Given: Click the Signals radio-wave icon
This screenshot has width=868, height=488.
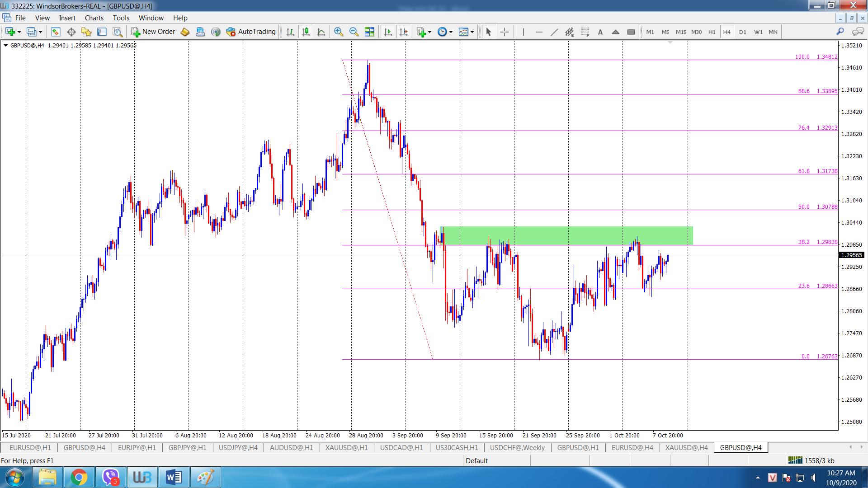Looking at the screenshot, I should [216, 32].
